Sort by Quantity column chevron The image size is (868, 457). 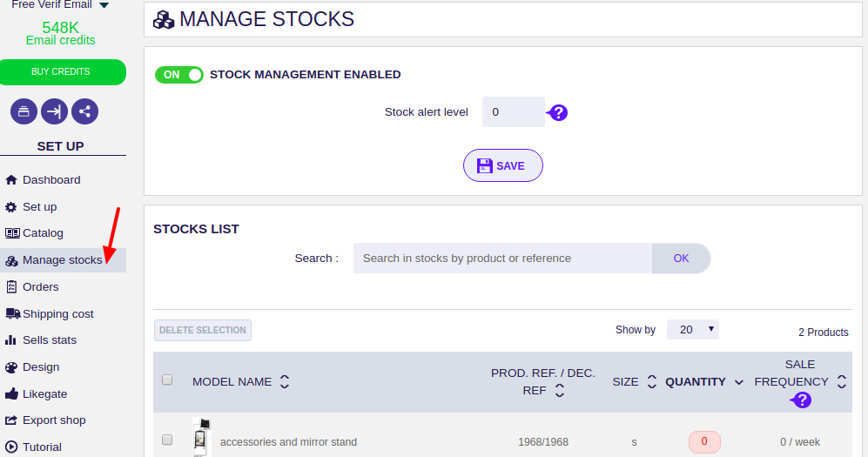738,382
